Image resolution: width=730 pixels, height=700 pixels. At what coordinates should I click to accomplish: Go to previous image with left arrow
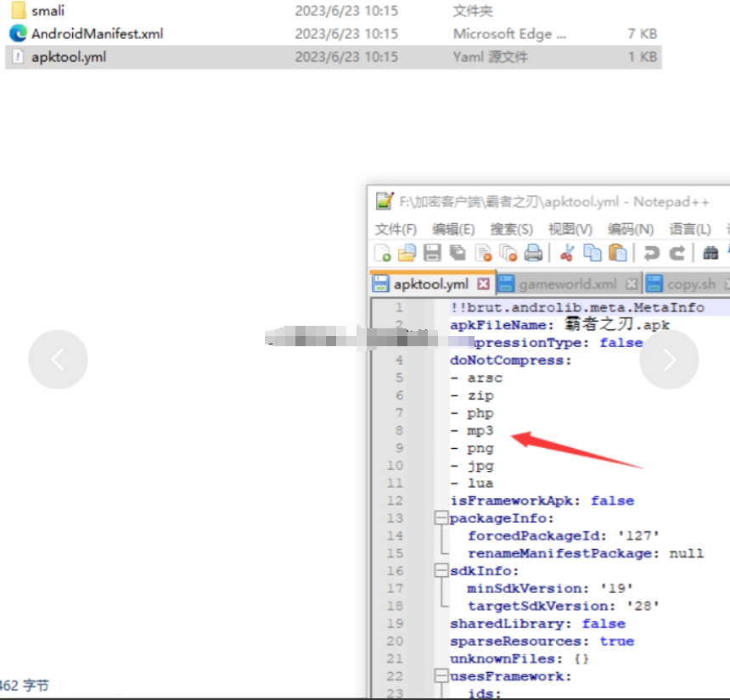58,360
